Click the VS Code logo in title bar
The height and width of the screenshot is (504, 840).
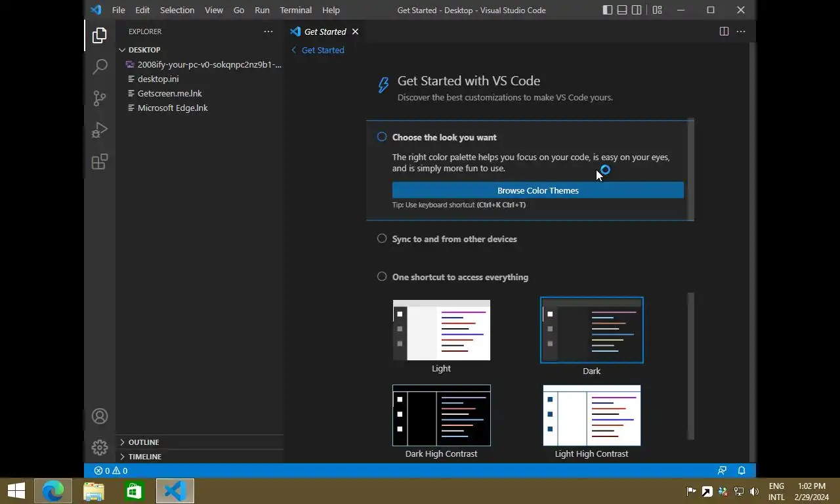point(96,10)
